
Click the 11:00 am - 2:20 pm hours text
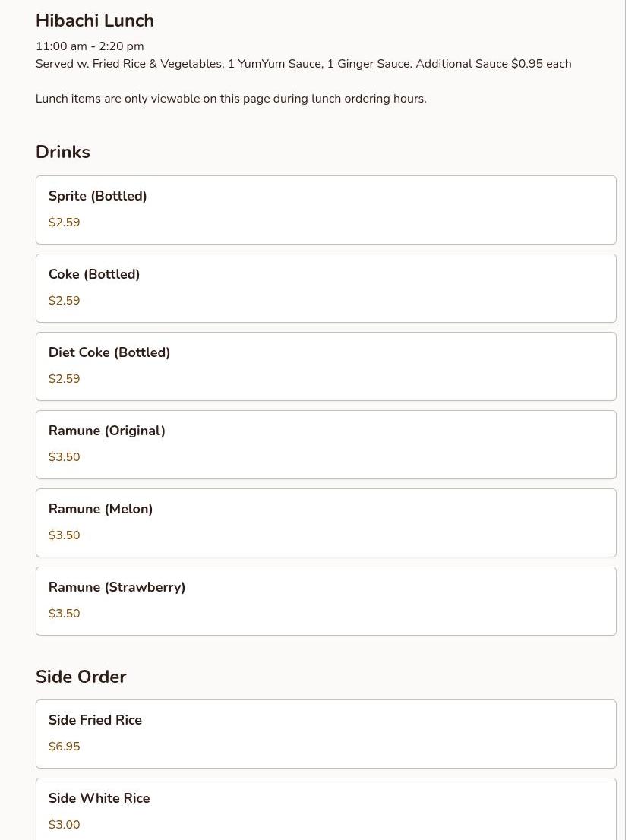point(90,46)
